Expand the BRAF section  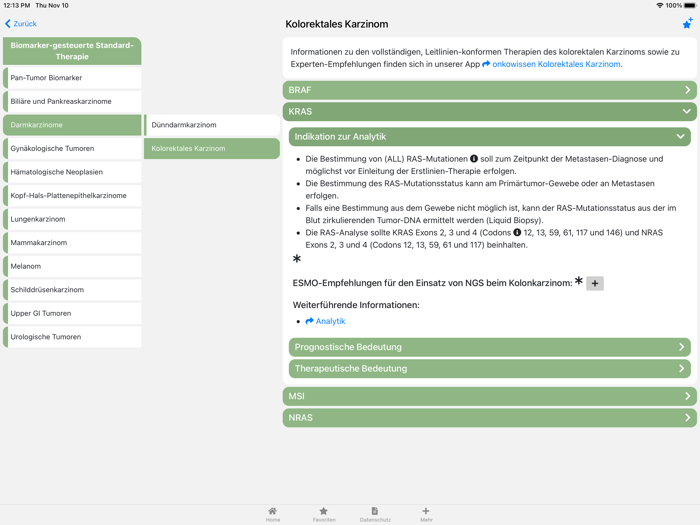coord(489,90)
